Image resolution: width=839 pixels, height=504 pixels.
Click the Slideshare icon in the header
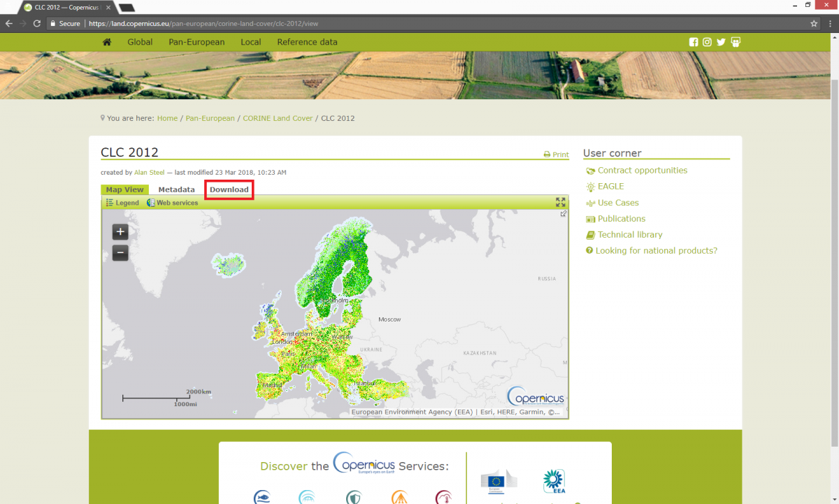735,42
